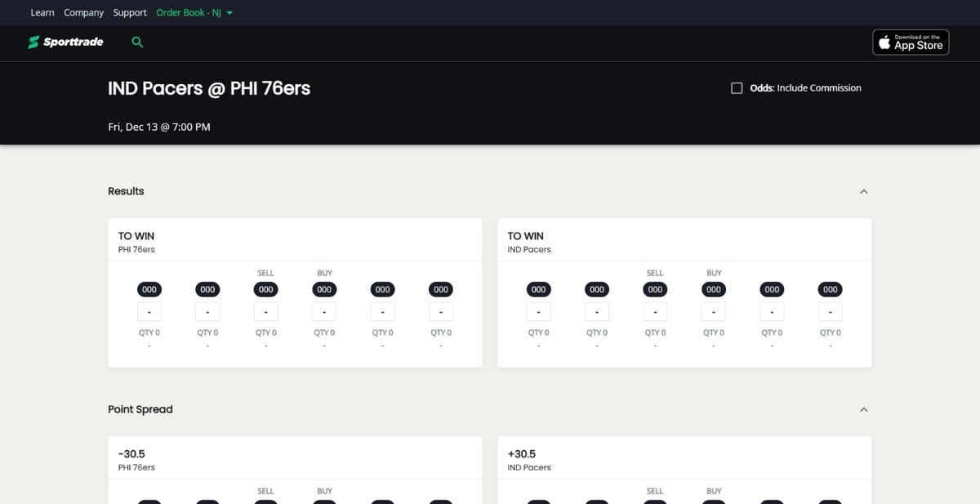Select leftmost 000 pill in PHI 76ers To Win card
980x504 pixels.
(149, 289)
